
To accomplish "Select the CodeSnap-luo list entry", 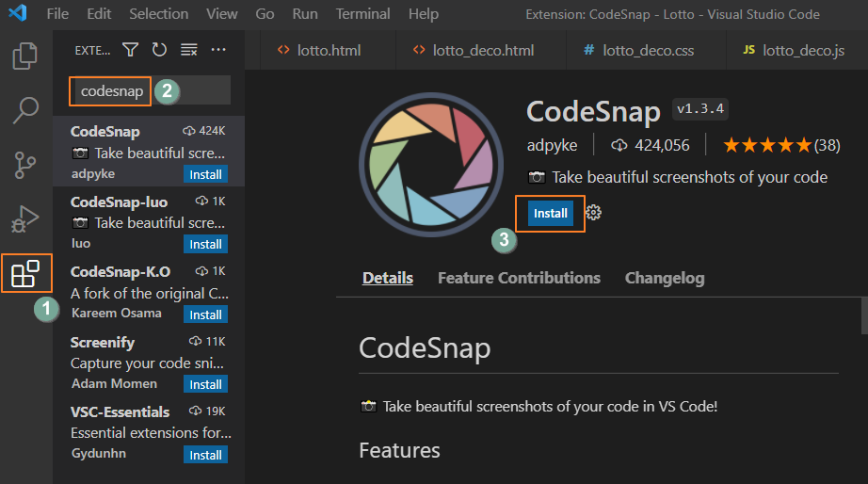I will 149,221.
